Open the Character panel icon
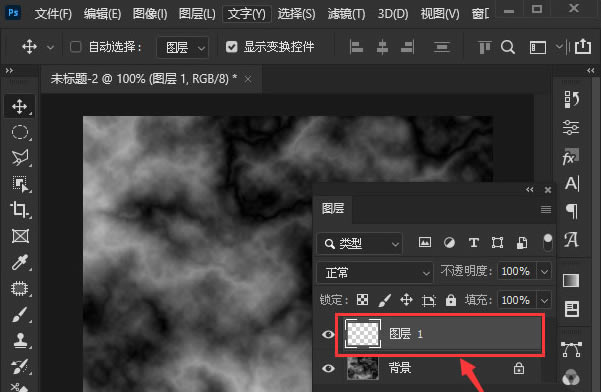The height and width of the screenshot is (392, 601). click(x=572, y=184)
